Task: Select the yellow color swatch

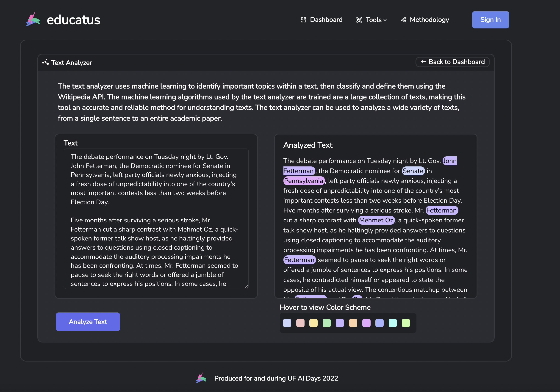Action: point(313,323)
